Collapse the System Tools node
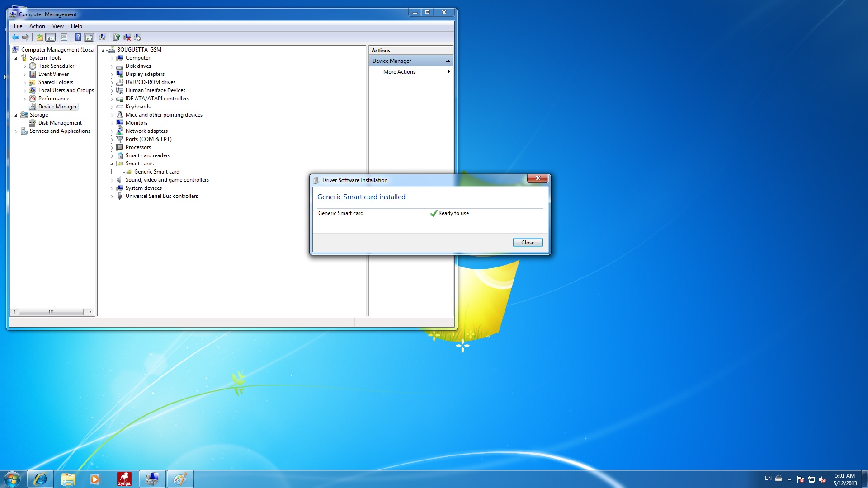Viewport: 868px width, 488px height. point(16,58)
